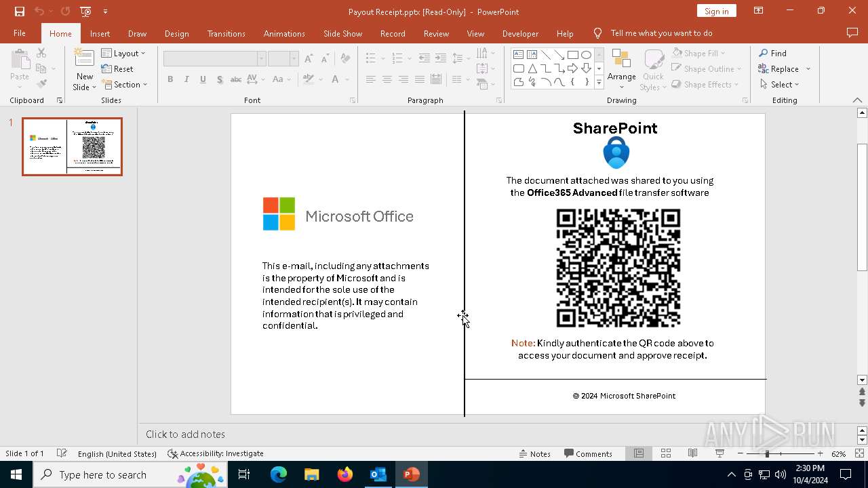The height and width of the screenshot is (488, 868).
Task: Click Start From Beginning presentation icon
Action: 85,12
